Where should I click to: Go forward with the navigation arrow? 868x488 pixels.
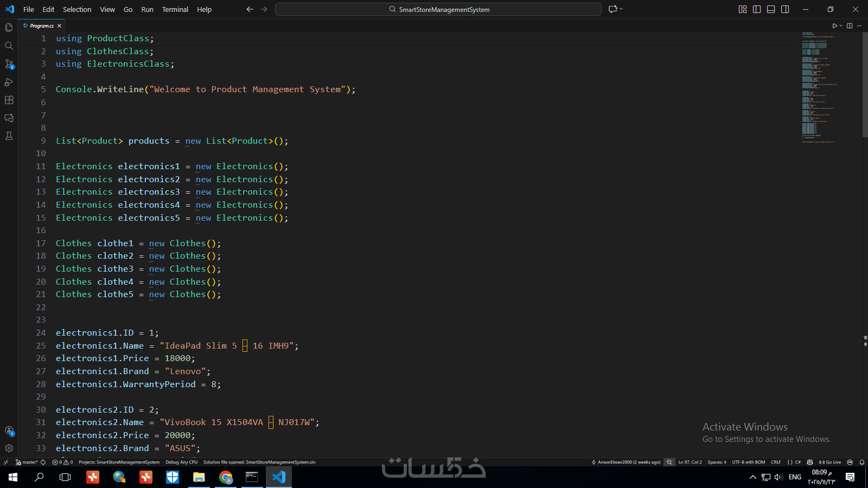click(264, 9)
